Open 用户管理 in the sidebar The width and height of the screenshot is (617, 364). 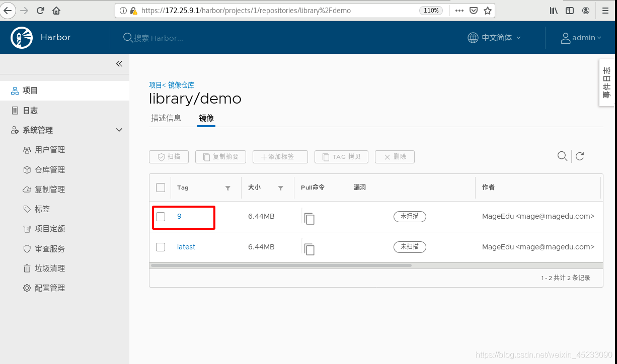coord(50,150)
